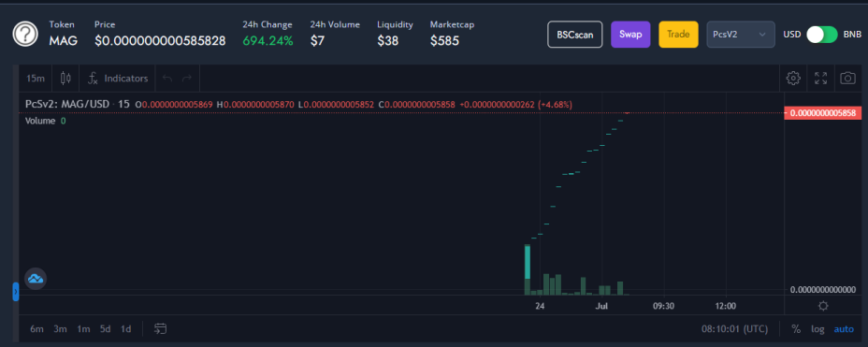
Task: Click the $7 24h volume value
Action: point(317,40)
